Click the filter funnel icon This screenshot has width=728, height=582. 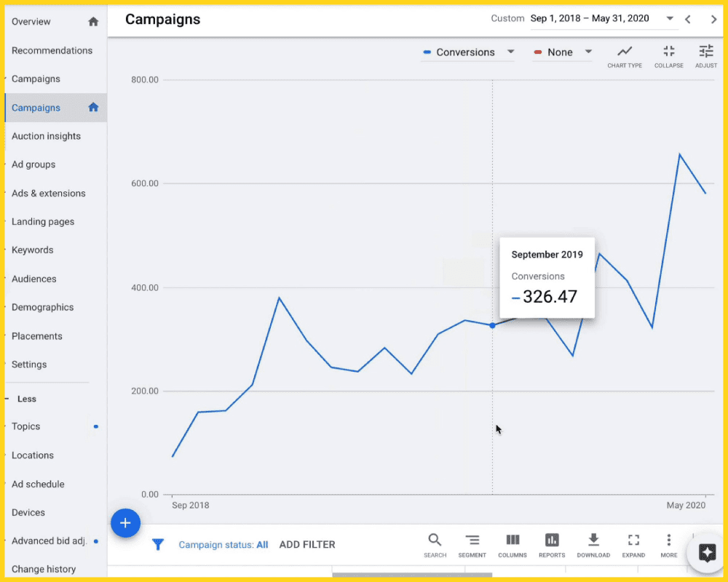click(x=158, y=544)
